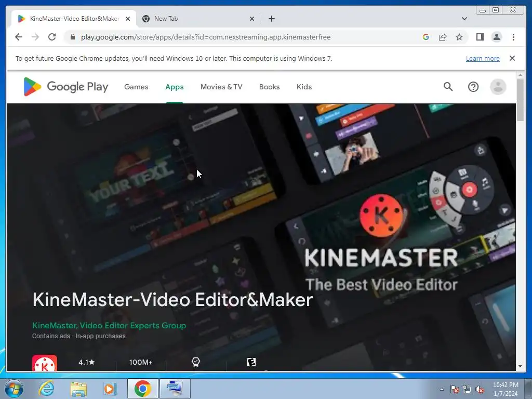532x399 pixels.
Task: Bookmark this page with star icon
Action: click(x=459, y=37)
